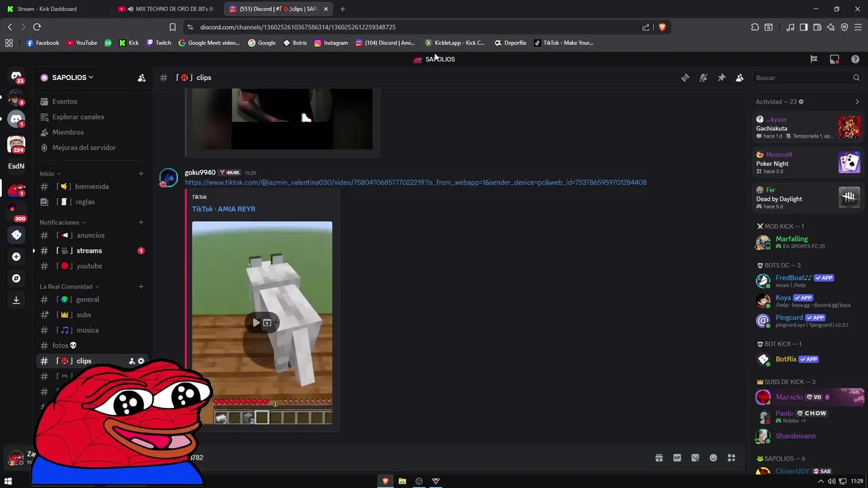Open the TikTok link posted by goku9940
Screen dimensions: 868x488
tap(415, 182)
